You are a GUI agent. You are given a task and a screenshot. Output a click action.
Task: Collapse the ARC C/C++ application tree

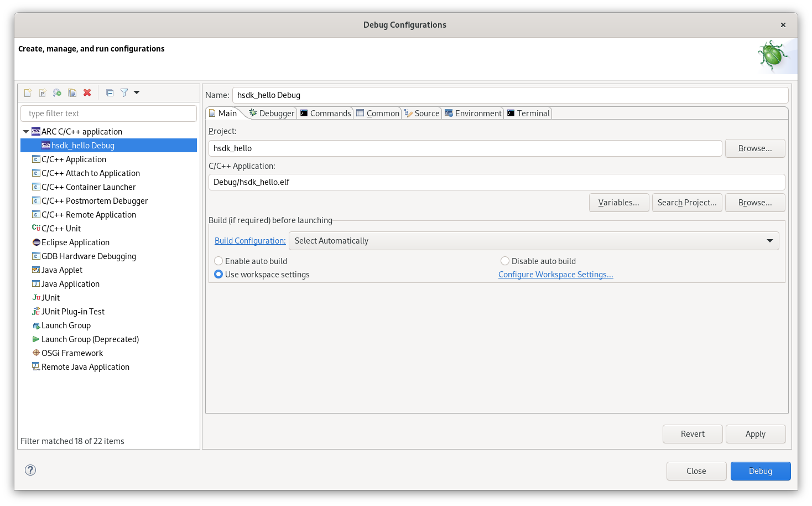click(x=25, y=131)
